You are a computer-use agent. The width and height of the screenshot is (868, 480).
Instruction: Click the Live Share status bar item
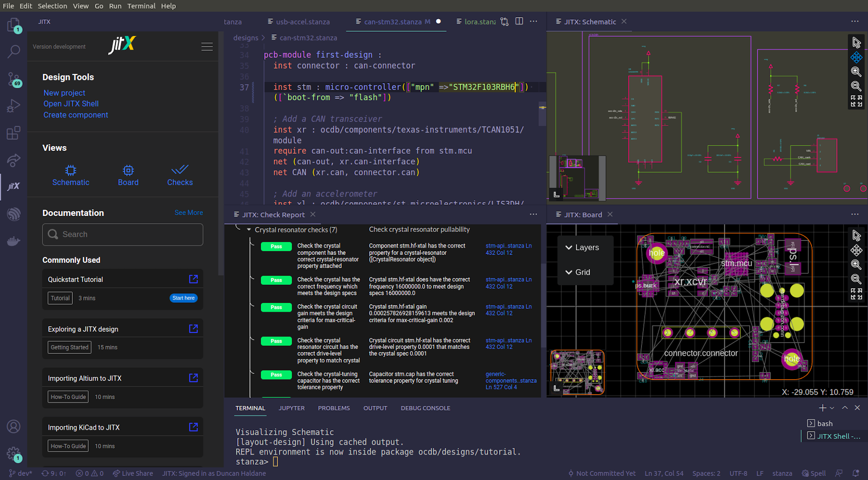[x=133, y=473]
